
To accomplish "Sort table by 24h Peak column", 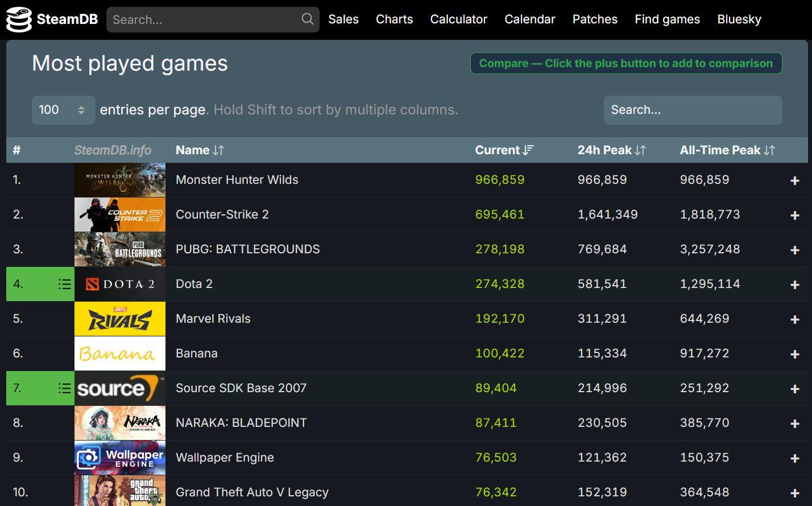I will pos(611,150).
